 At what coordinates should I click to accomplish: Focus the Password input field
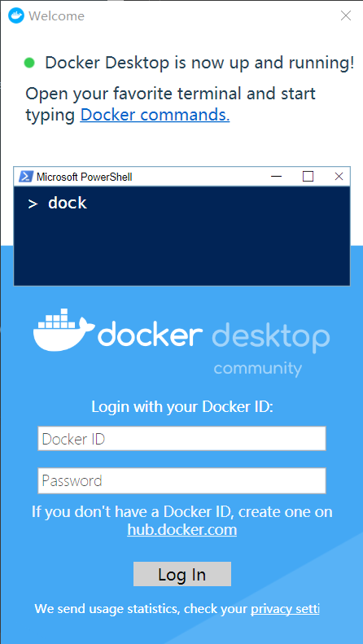click(x=182, y=480)
